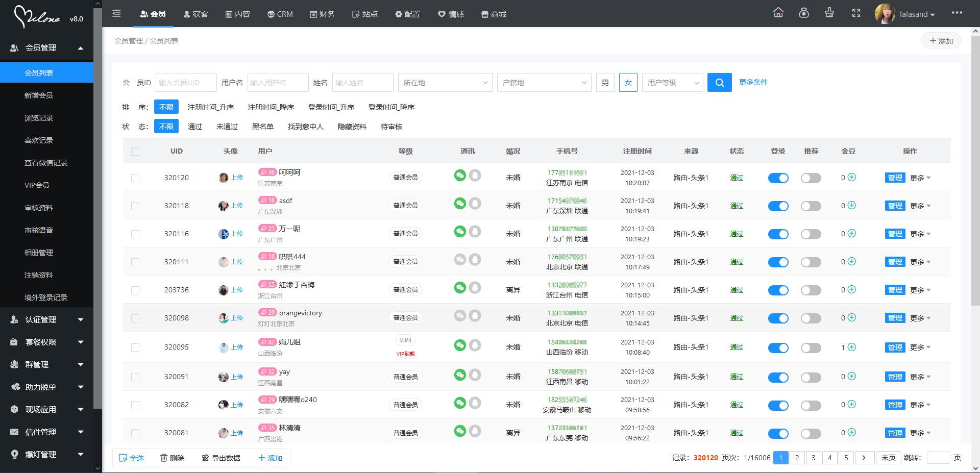
Task: Open the three-dots more options menu
Action: (957, 13)
